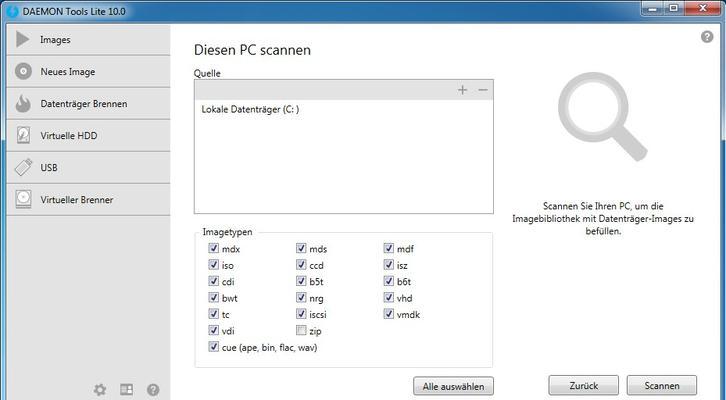Click the Imagetypen group label
This screenshot has width=726, height=400.
(x=227, y=232)
